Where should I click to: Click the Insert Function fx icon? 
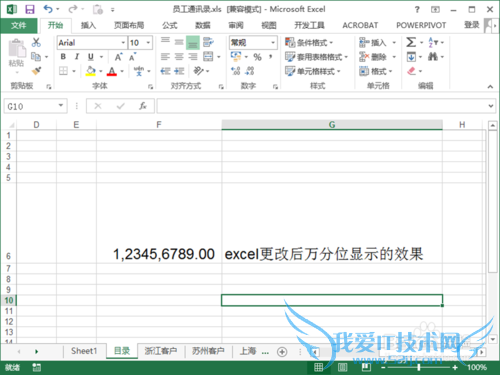click(x=143, y=106)
